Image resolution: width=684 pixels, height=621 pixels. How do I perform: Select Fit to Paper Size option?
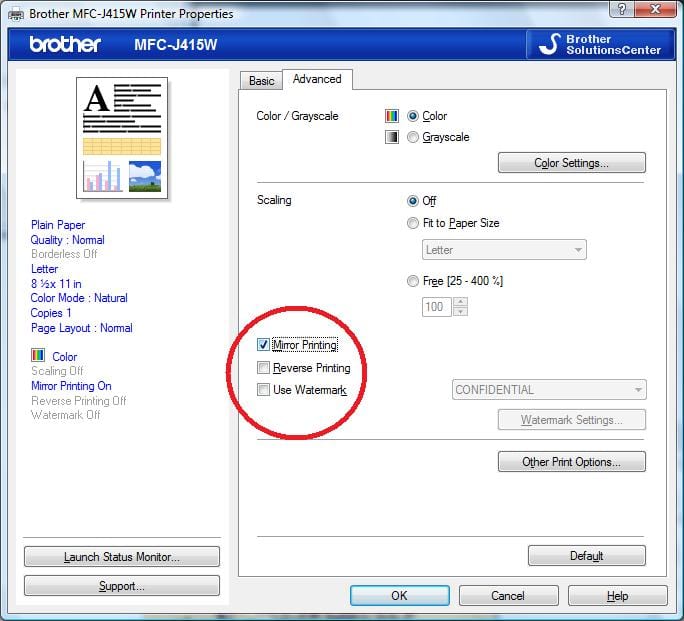412,223
